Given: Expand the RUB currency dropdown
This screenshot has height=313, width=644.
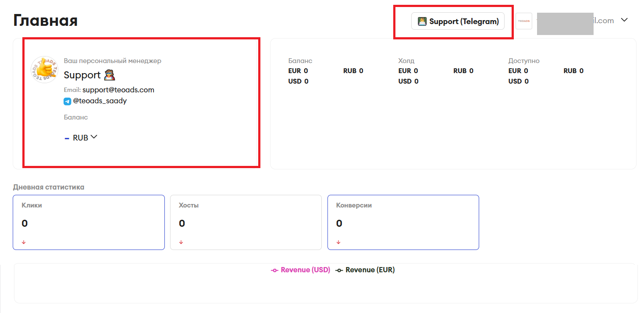Looking at the screenshot, I should (81, 137).
